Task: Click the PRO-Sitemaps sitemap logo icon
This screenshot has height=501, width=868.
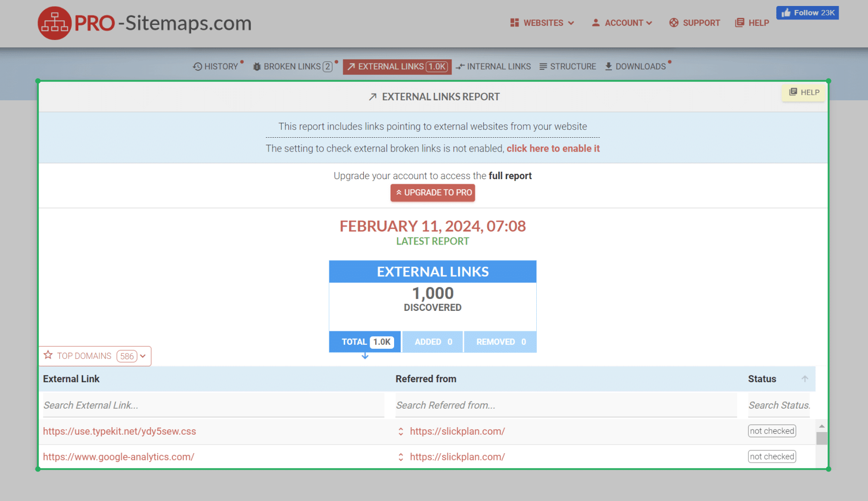Action: click(54, 23)
